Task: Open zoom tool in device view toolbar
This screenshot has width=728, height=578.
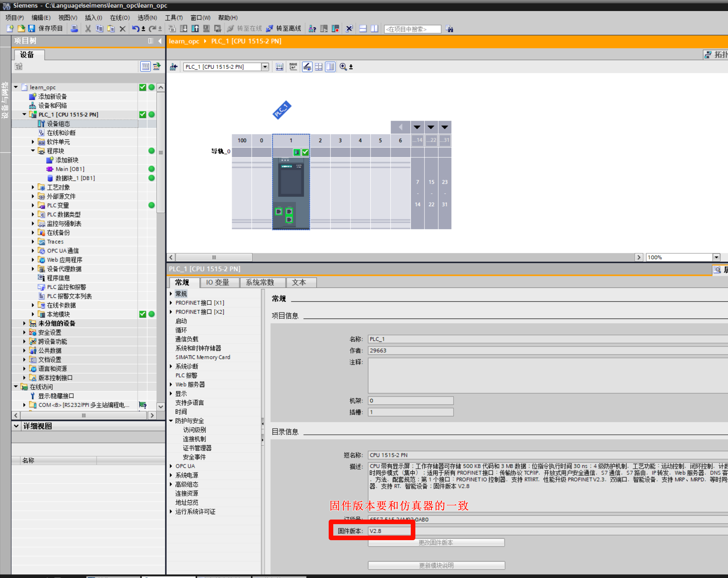Action: coord(343,67)
